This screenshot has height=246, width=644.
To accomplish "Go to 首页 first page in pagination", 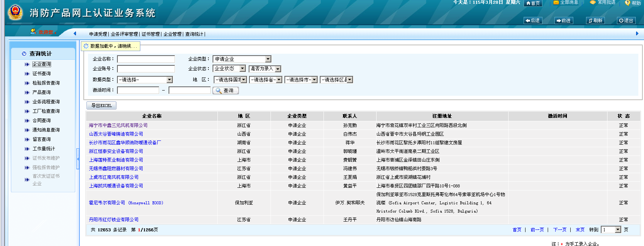I will (x=517, y=230).
